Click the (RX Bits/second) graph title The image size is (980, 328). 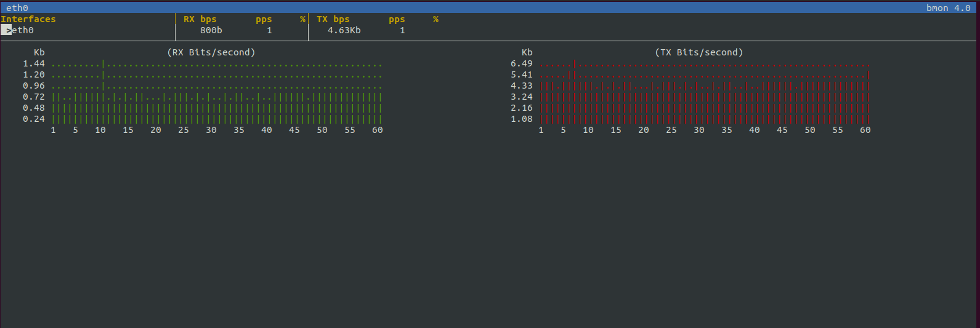(x=211, y=52)
